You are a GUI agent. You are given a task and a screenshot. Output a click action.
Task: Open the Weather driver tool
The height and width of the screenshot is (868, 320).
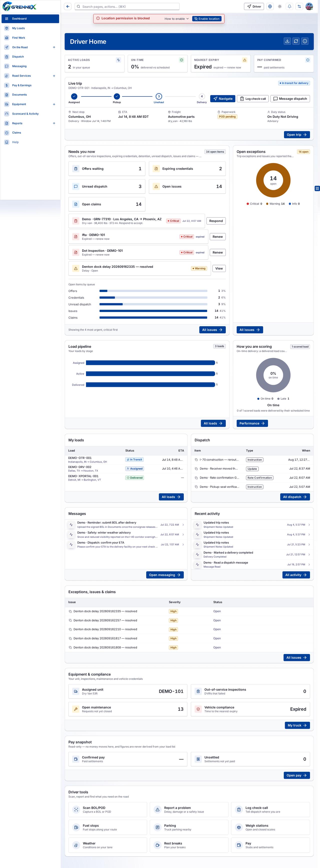108,845
